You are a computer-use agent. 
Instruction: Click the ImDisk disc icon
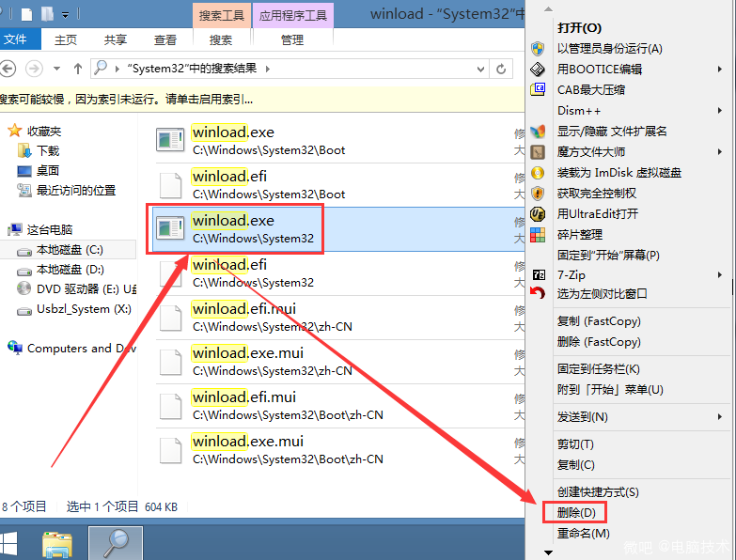click(x=538, y=173)
